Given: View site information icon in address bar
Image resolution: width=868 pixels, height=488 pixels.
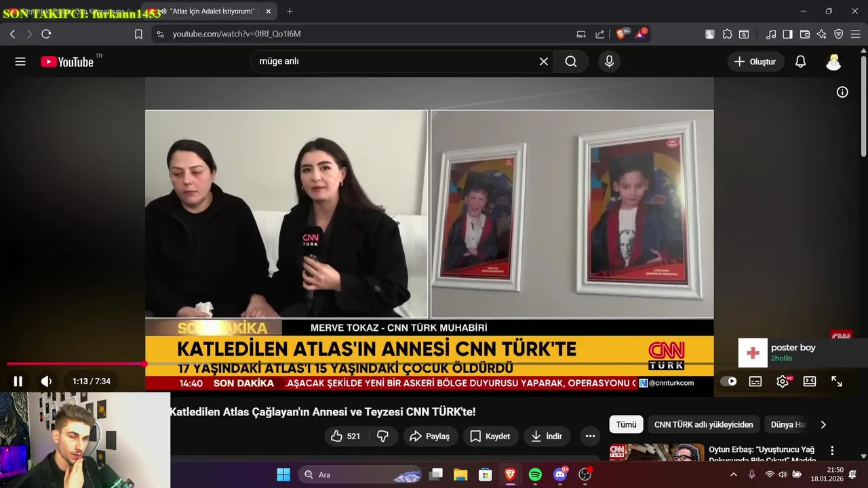Looking at the screenshot, I should (160, 34).
